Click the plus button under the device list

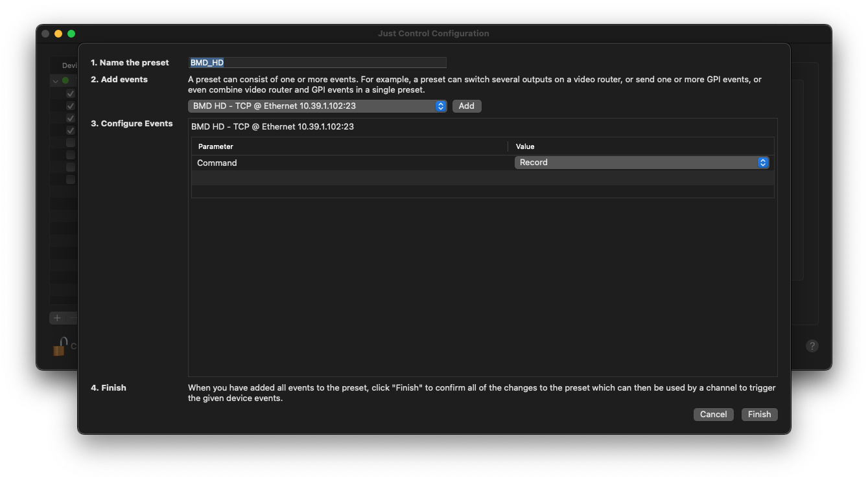(x=57, y=318)
